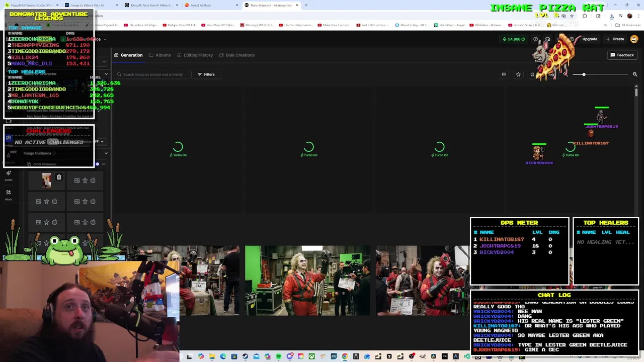
Task: Switch to the Albums tab
Action: pos(160,55)
